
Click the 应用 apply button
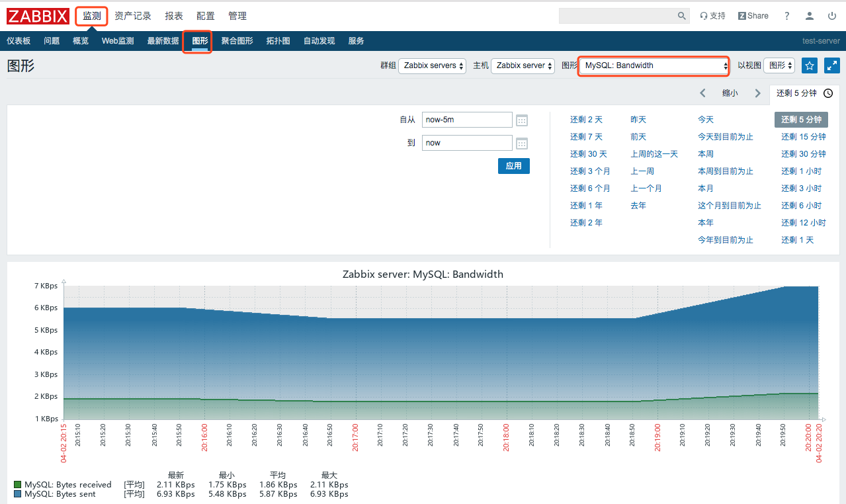pos(514,166)
